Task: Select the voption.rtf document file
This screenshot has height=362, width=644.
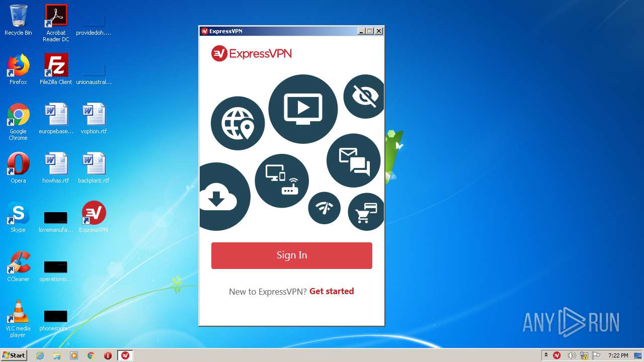Action: coord(94,119)
